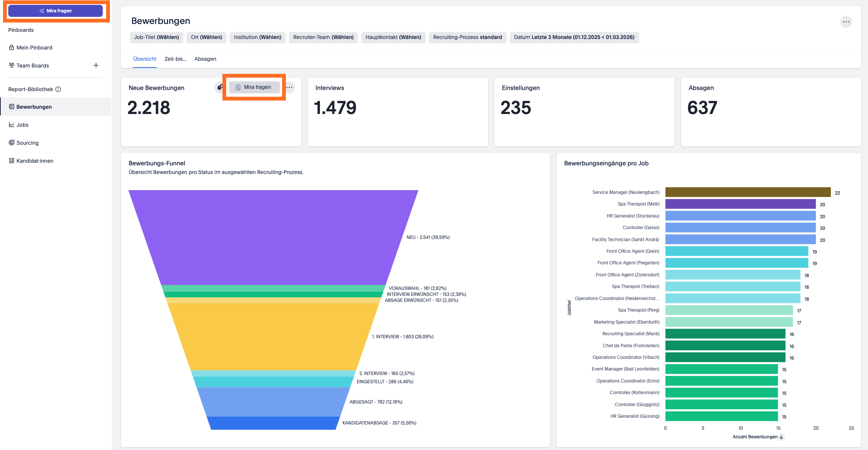This screenshot has height=450, width=868.
Task: Open the Job-Titel filter dropdown
Action: coord(156,37)
